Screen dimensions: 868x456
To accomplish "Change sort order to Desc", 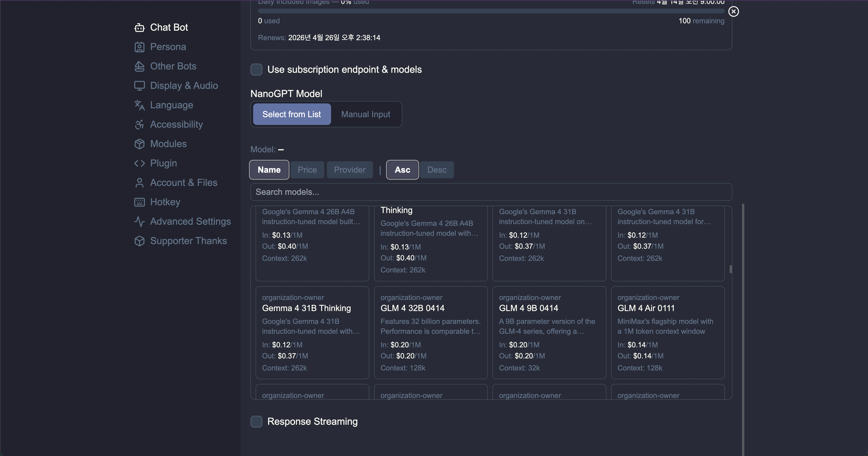I will (437, 170).
